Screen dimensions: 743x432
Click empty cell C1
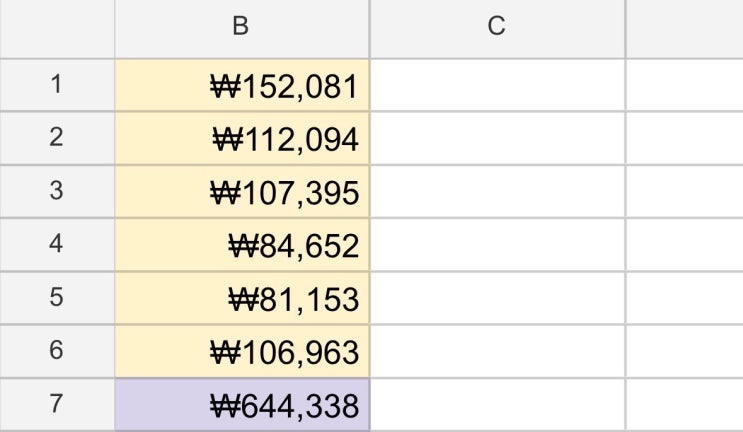[x=496, y=86]
